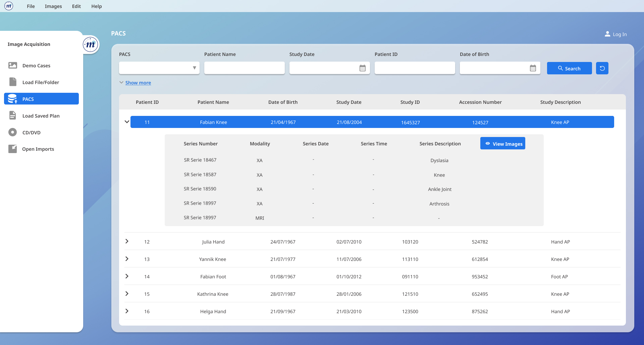This screenshot has width=644, height=345.
Task: Expand the Kathrina Knee patient row
Action: (x=127, y=293)
